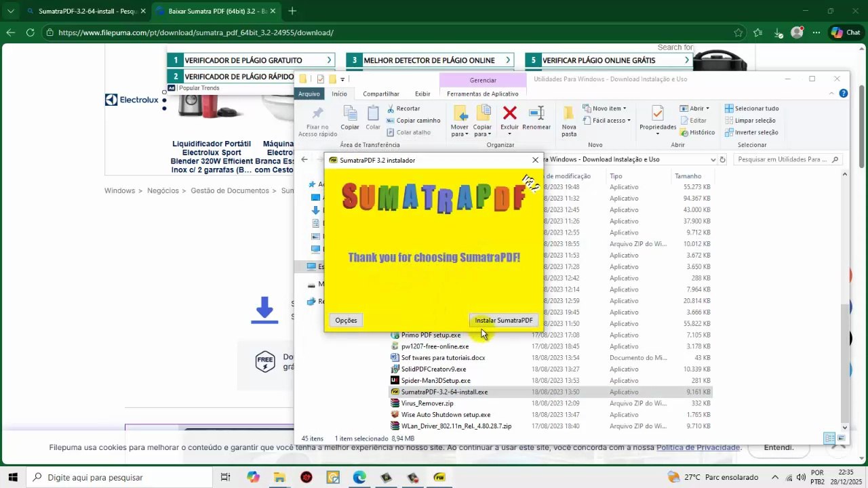This screenshot has height=488, width=868.
Task: Click the browser address bar URL
Action: pyautogui.click(x=195, y=33)
